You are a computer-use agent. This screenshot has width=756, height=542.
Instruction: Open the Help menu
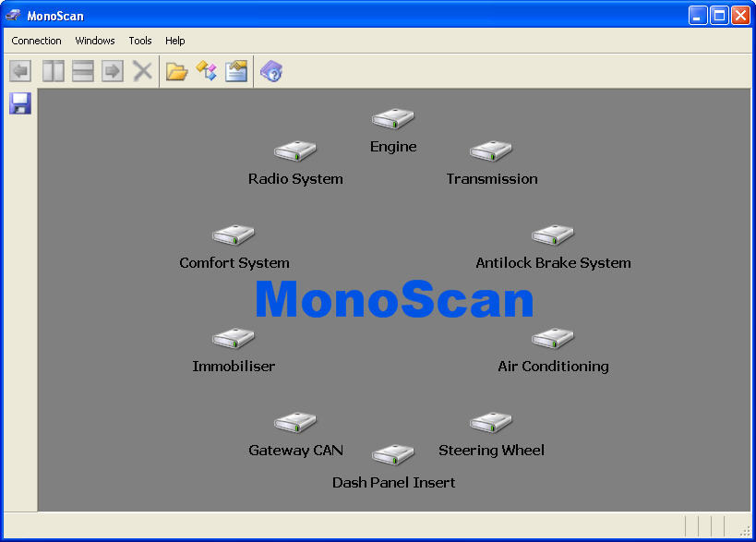[175, 41]
